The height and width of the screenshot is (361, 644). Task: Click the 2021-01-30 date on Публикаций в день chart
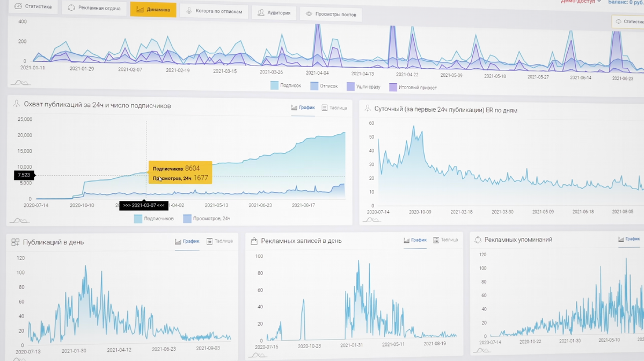74,350
